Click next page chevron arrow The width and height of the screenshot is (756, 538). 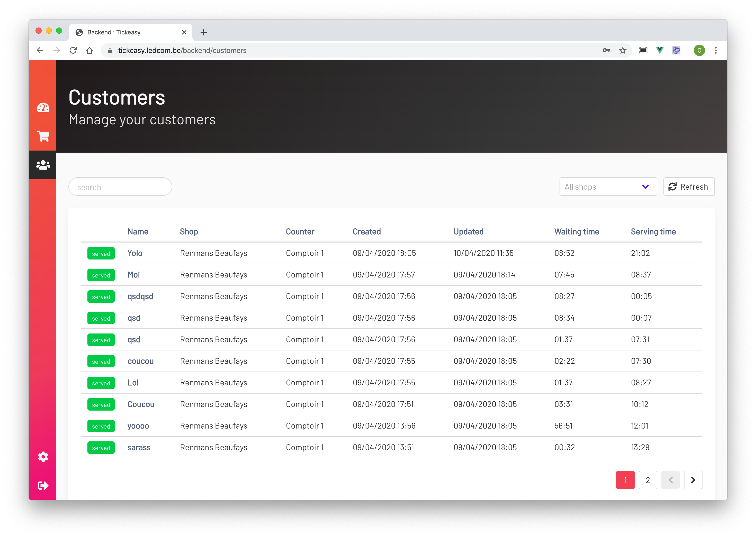point(693,480)
